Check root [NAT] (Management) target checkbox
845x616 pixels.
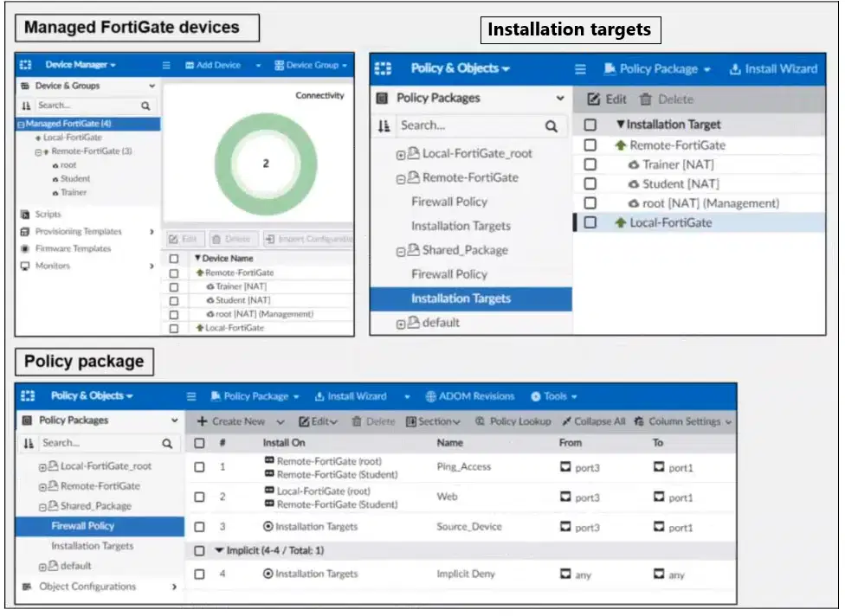pyautogui.click(x=590, y=203)
